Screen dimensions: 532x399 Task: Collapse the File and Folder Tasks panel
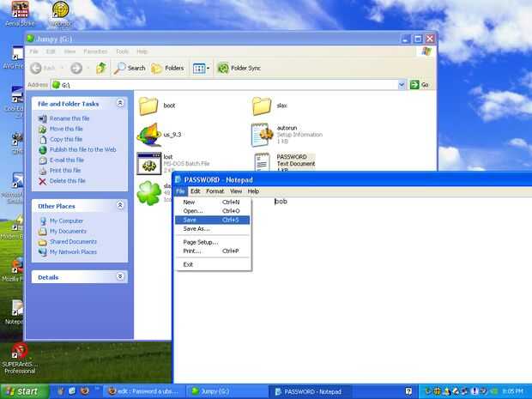(x=120, y=103)
